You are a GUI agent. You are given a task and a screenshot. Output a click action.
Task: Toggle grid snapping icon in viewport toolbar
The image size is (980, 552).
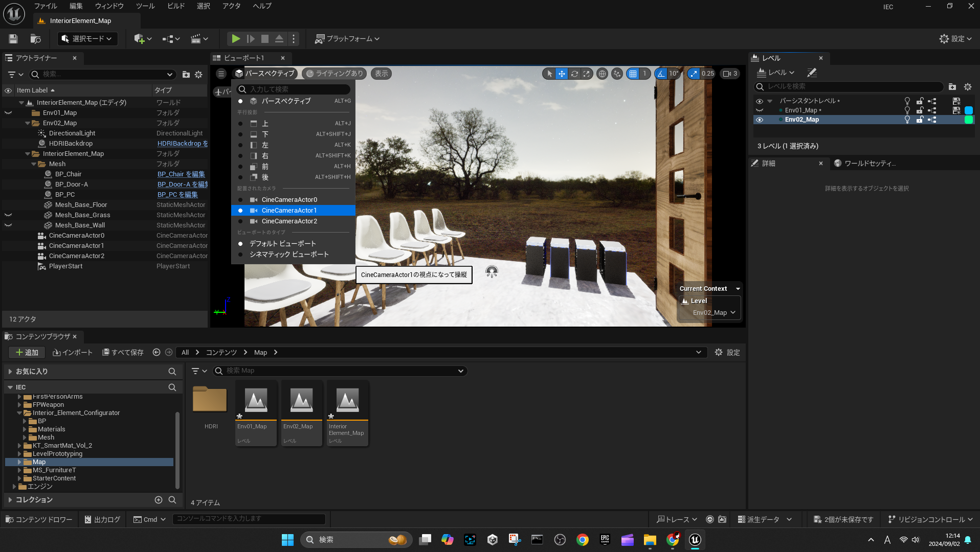click(x=633, y=74)
